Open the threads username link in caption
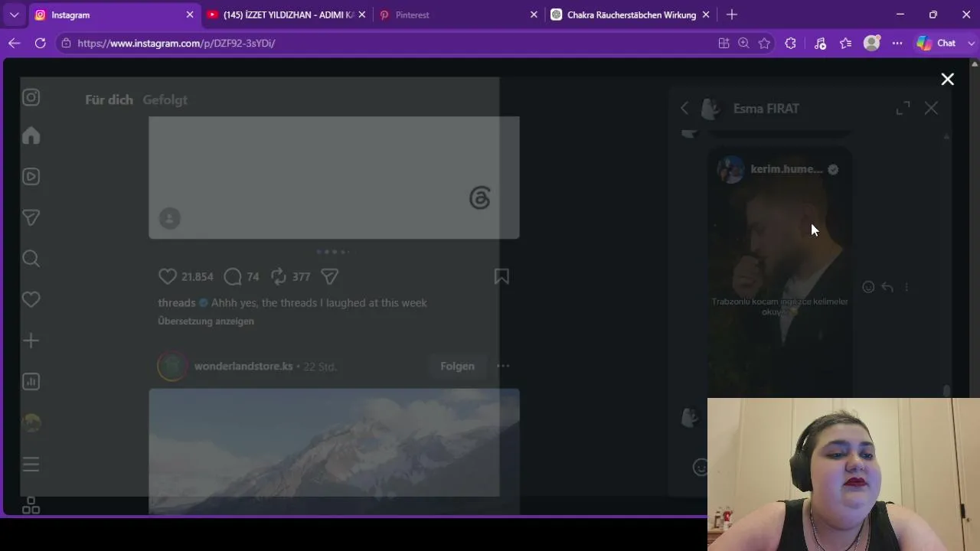The image size is (980, 551). point(177,303)
